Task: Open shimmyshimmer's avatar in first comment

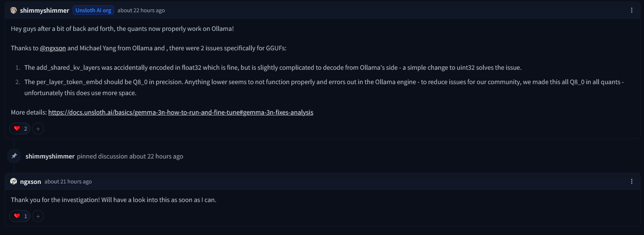Action: tap(14, 10)
